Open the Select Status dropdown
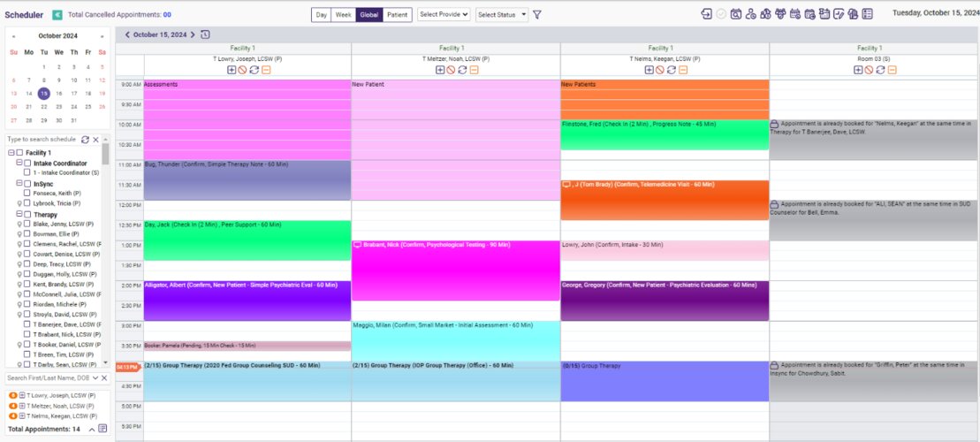The height and width of the screenshot is (442, 980). pos(502,14)
